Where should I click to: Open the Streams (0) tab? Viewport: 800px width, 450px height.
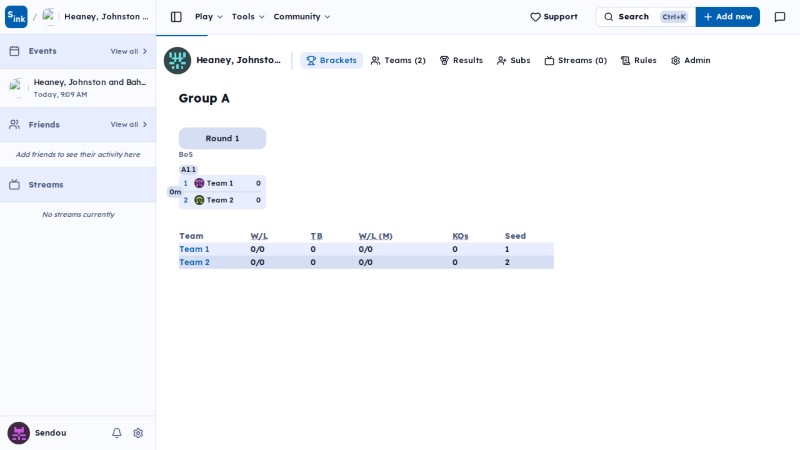(576, 60)
